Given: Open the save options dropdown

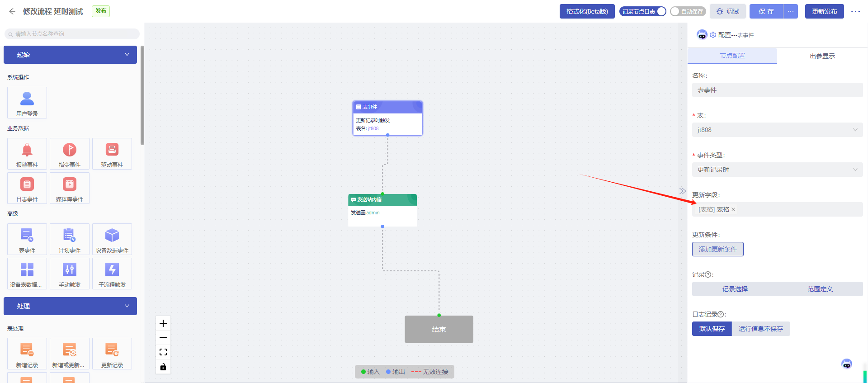Looking at the screenshot, I should pos(790,11).
